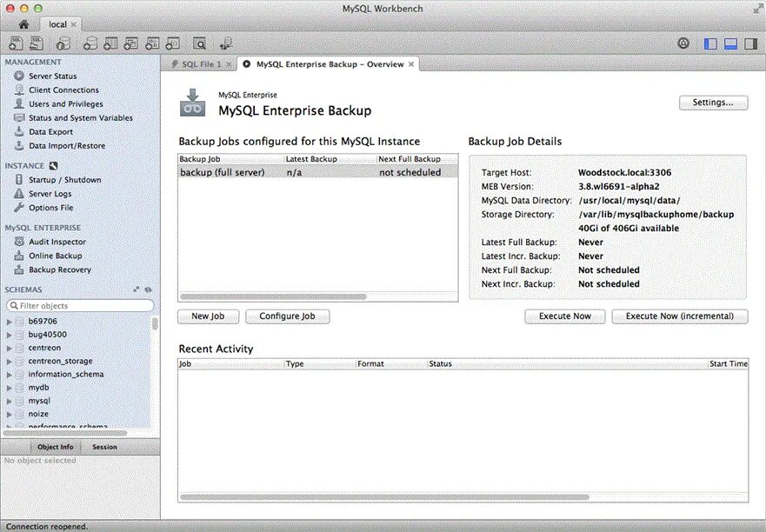Expand the mysql schema
Image resolution: width=766 pixels, height=532 pixels.
[x=10, y=400]
